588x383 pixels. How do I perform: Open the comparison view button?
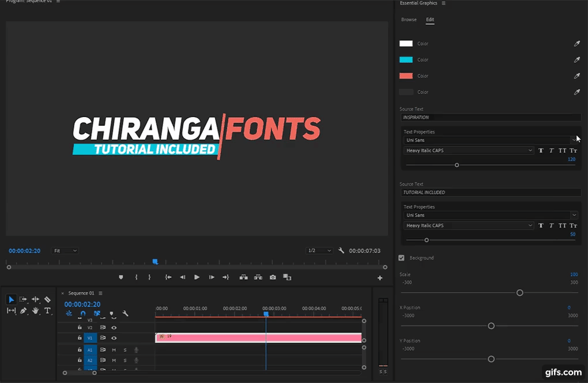(287, 277)
